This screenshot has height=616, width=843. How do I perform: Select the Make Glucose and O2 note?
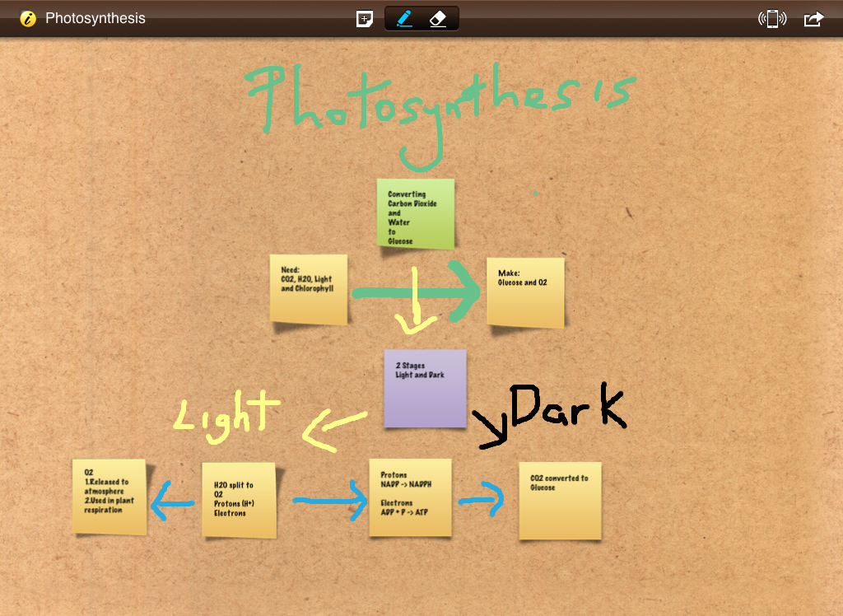point(525,292)
